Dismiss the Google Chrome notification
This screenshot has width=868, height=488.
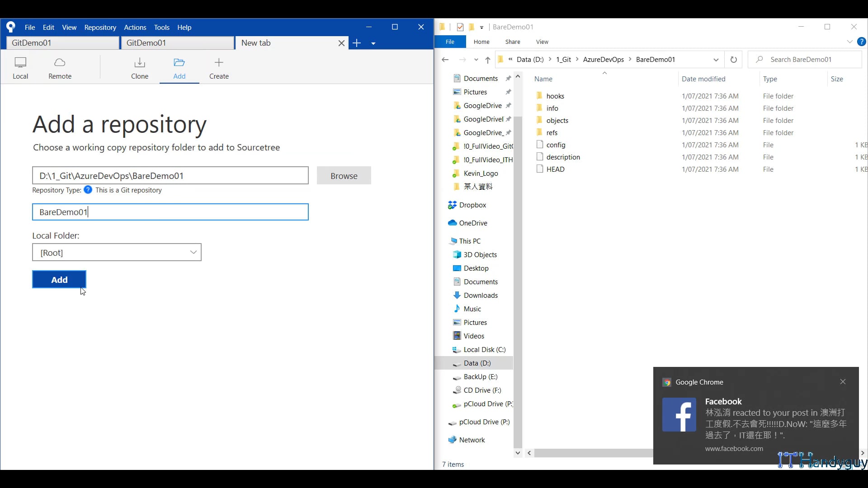point(843,382)
